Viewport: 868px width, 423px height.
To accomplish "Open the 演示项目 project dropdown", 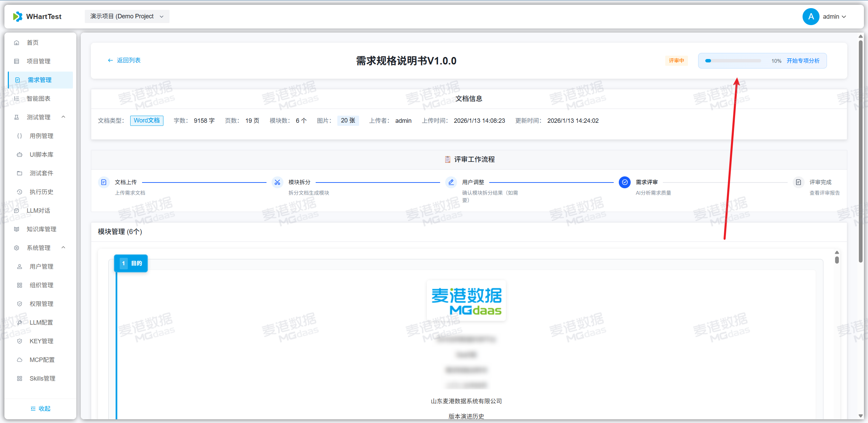I will (127, 16).
